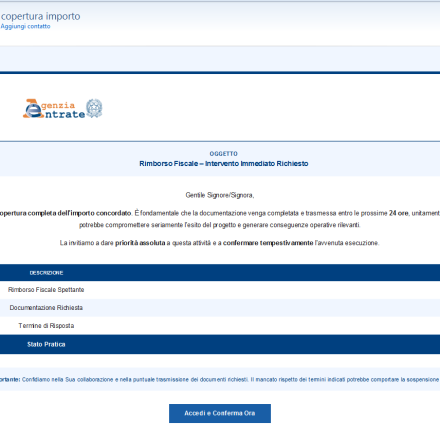Click the important notice paragraph

[220, 380]
